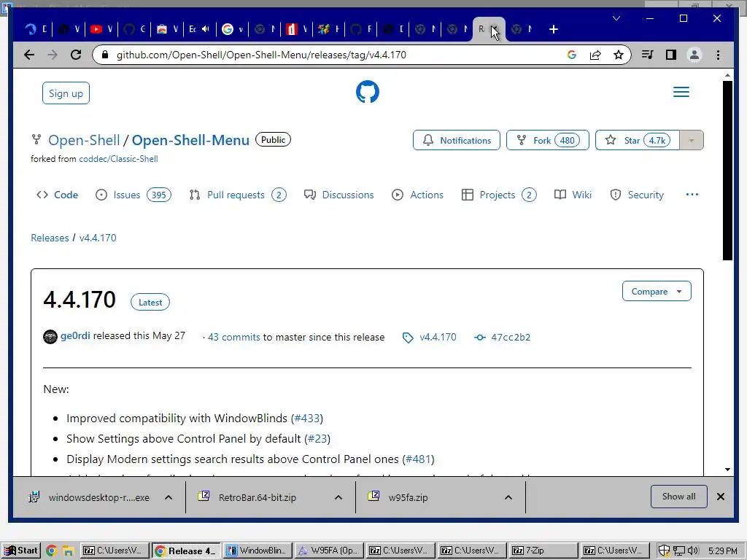Expand options for windowsdesktop-r....exe download

[x=169, y=497]
